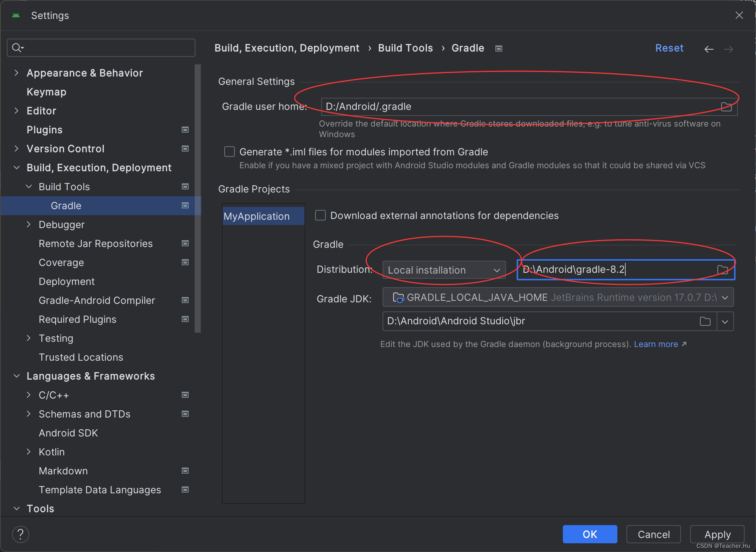This screenshot has height=552, width=756.
Task: Open Trusted Locations settings
Action: [x=81, y=357]
